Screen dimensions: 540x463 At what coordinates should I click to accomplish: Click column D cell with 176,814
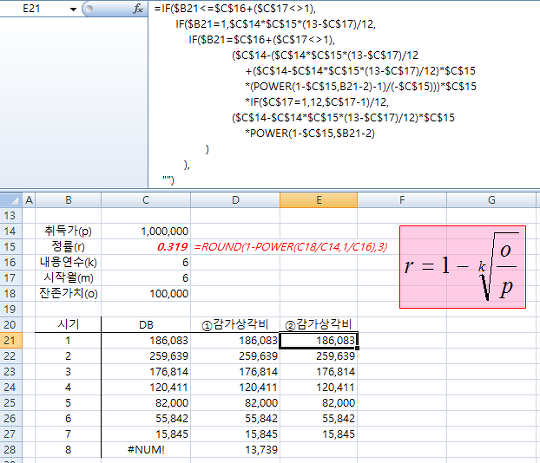235,372
